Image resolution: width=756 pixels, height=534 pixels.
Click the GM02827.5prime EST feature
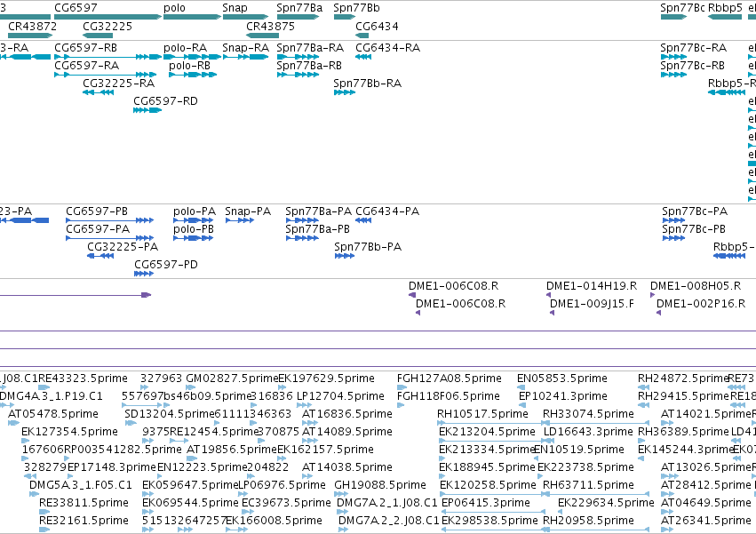191,387
